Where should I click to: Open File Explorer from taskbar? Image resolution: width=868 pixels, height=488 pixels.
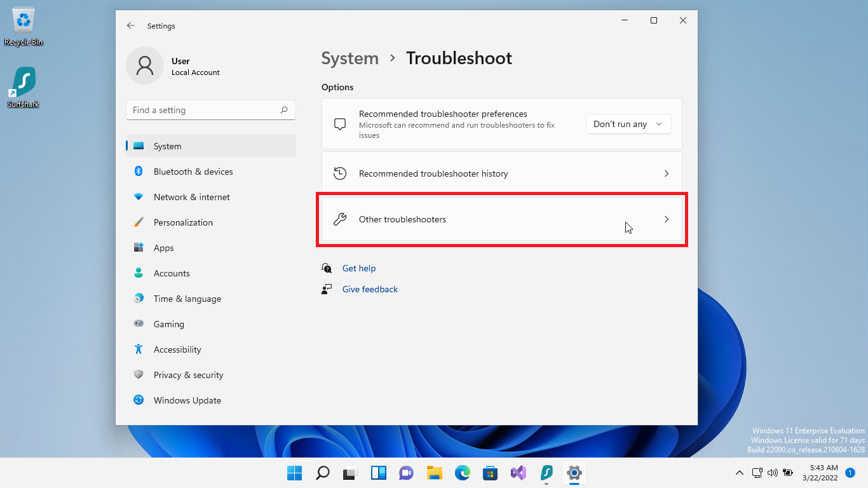pos(434,473)
